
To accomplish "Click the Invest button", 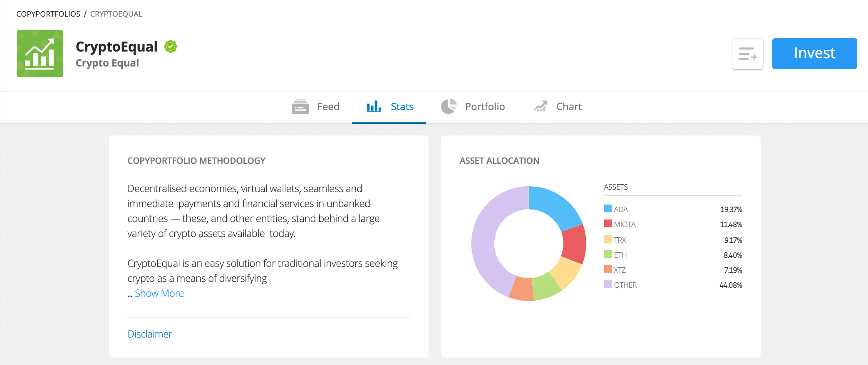I will (x=814, y=54).
